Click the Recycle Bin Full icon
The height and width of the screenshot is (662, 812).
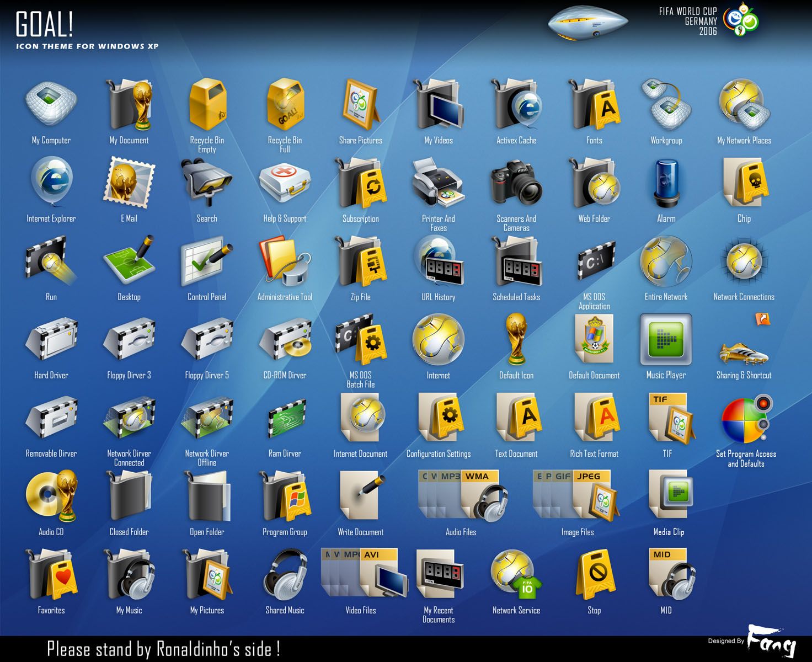point(285,104)
